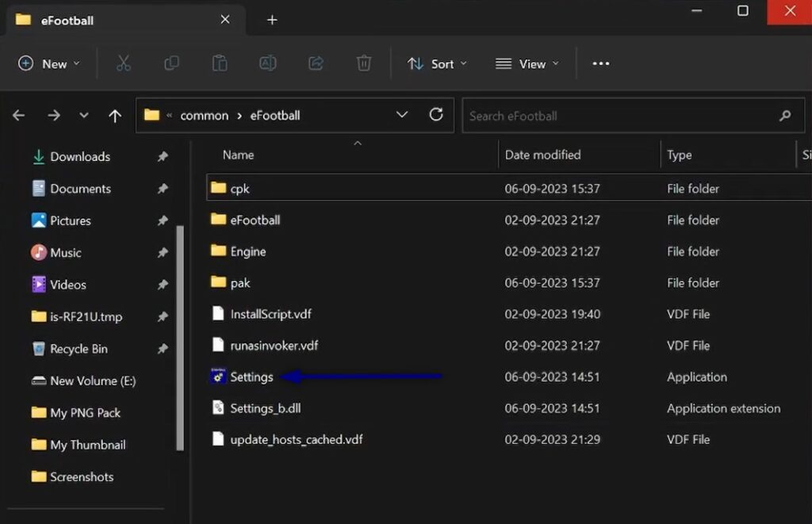Image resolution: width=812 pixels, height=524 pixels.
Task: Open the New dropdown menu
Action: point(48,63)
